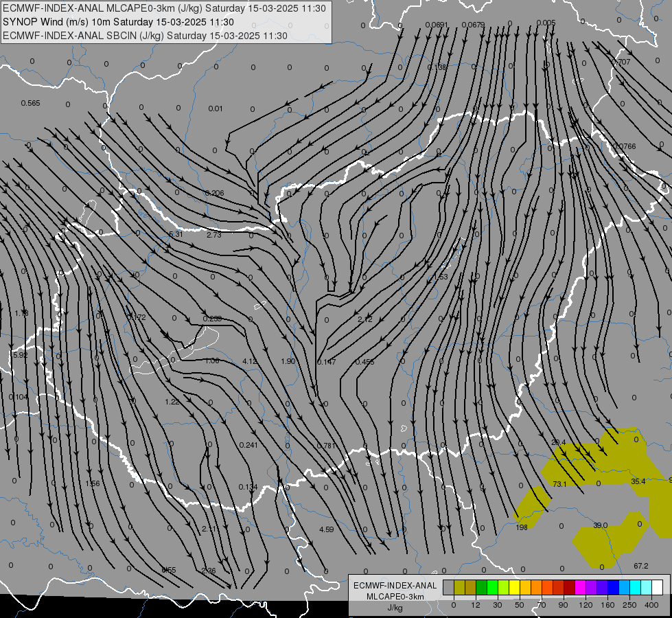Click the map value 4.12
This screenshot has width=672, height=618.
pos(249,361)
